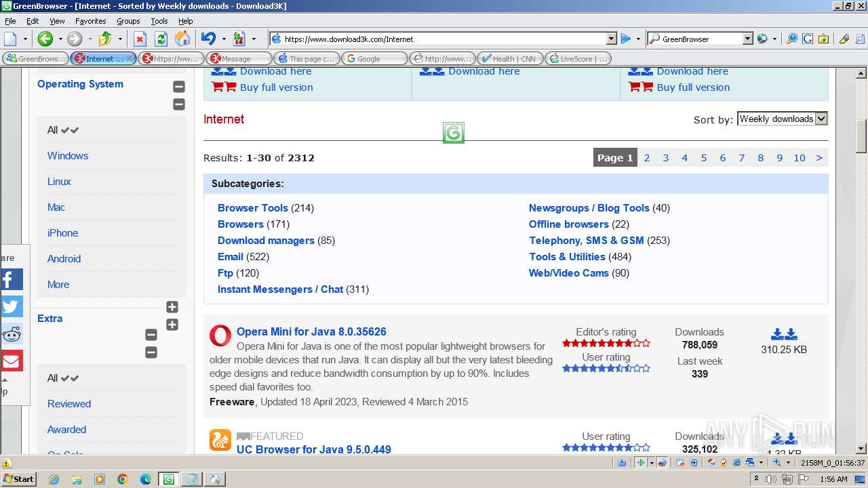Viewport: 868px width, 488px height.
Task: Share the page via red email icon
Action: pos(12,361)
